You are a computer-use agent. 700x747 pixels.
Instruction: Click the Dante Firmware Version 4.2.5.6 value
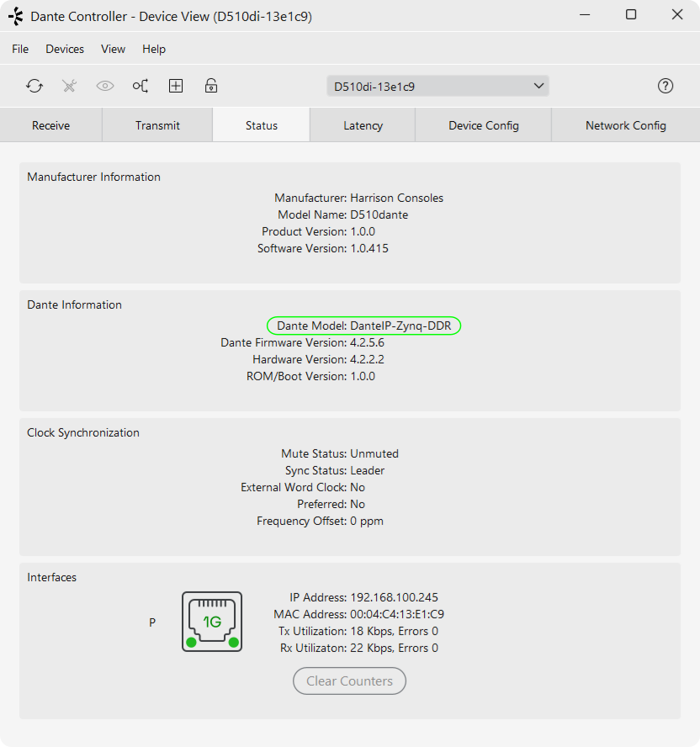pyautogui.click(x=367, y=342)
